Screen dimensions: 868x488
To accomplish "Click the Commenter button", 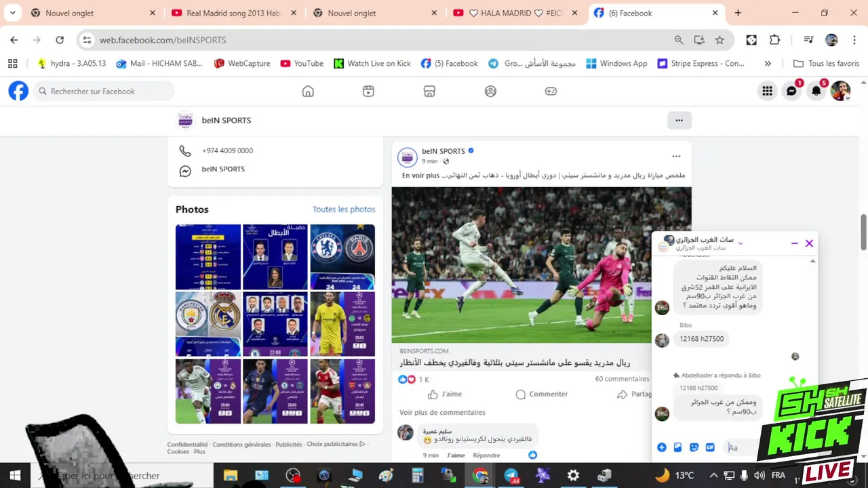I will [541, 394].
